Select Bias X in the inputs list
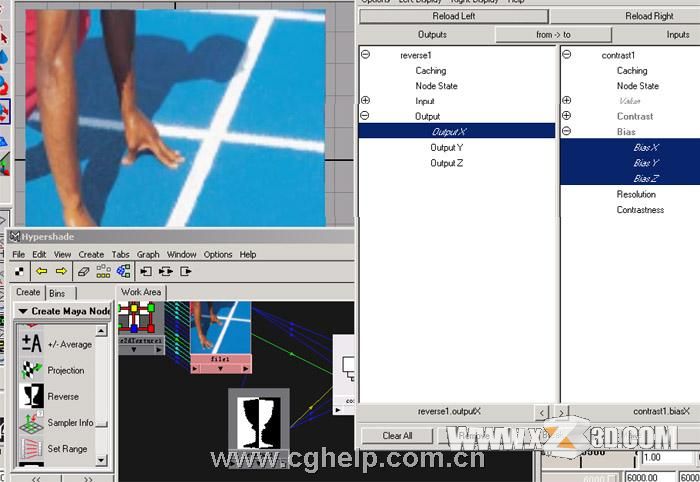700x482 pixels. (630, 147)
